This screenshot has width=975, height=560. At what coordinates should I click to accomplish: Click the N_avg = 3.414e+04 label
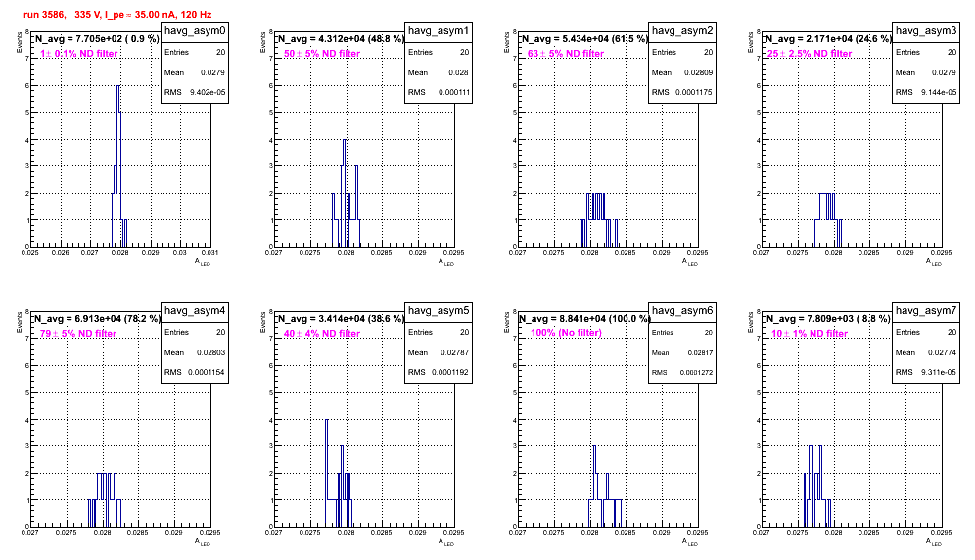coord(340,318)
